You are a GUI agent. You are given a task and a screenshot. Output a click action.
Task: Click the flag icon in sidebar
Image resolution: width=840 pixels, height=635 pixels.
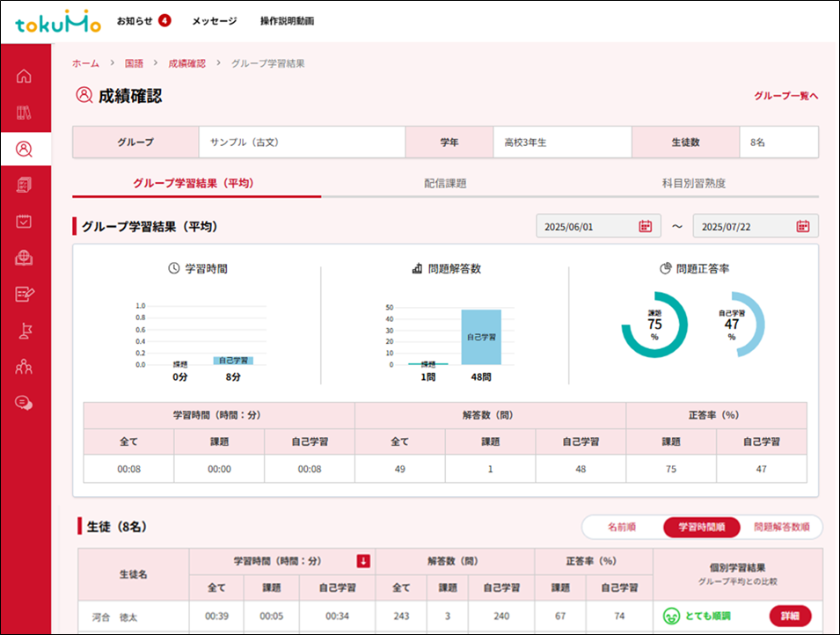25,331
